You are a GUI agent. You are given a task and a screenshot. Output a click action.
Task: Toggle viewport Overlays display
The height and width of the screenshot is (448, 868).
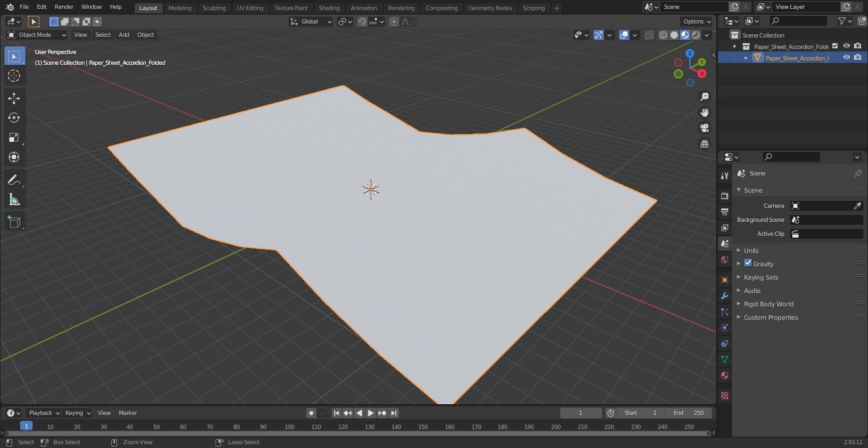click(624, 35)
